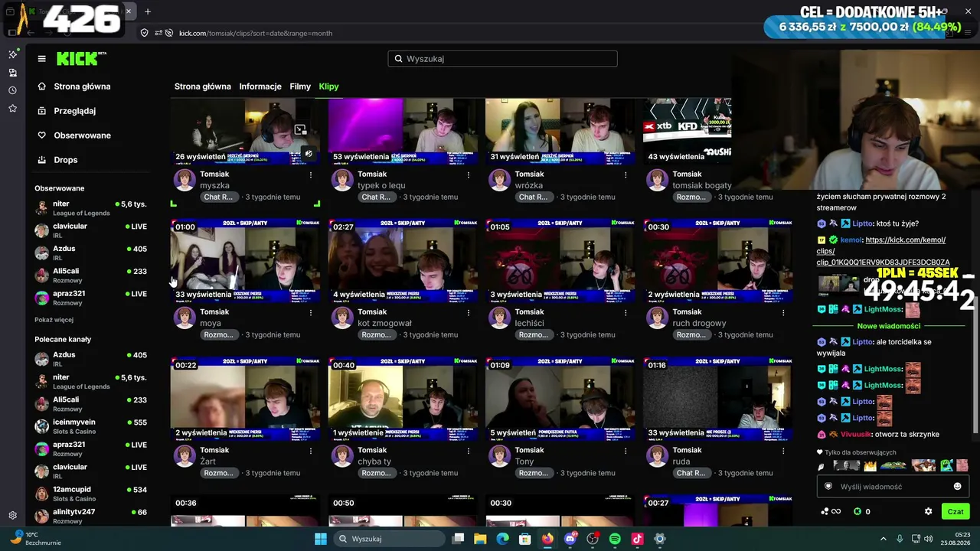Open File Explorer from the taskbar
Image resolution: width=980 pixels, height=551 pixels.
tap(480, 539)
